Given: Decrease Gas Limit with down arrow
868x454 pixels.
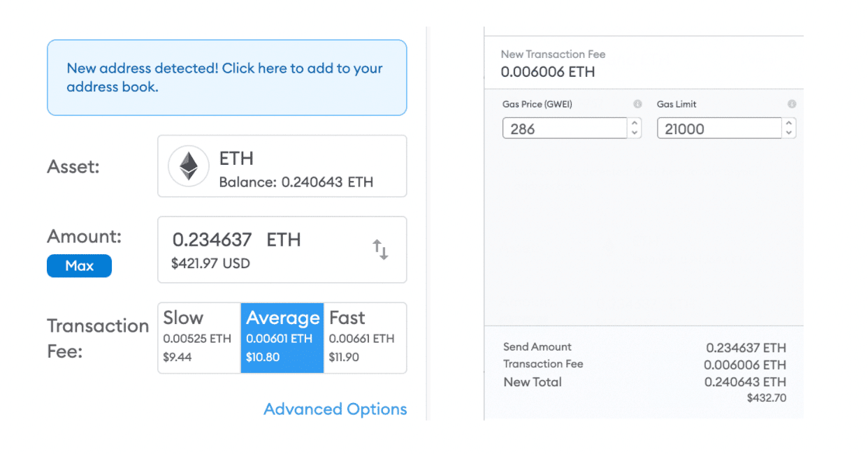Looking at the screenshot, I should 789,133.
